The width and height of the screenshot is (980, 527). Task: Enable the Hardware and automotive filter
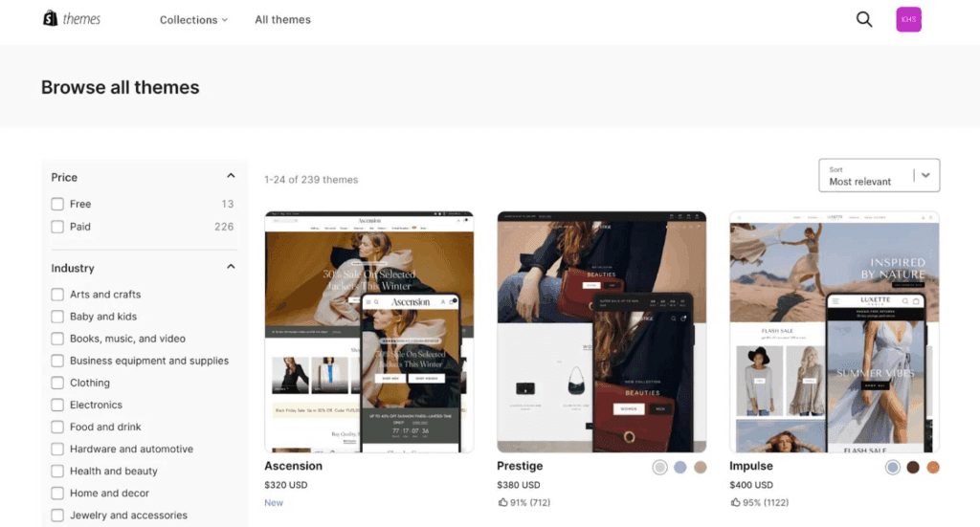point(57,449)
